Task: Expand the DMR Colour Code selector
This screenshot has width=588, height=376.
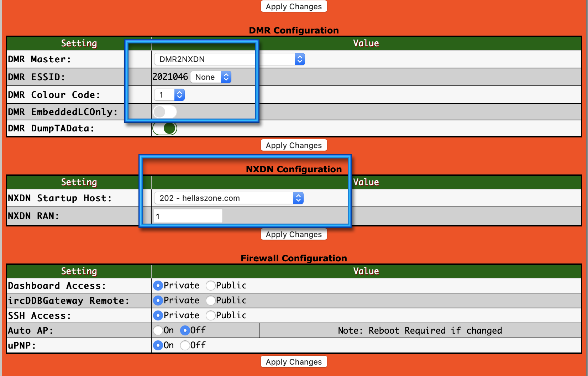Action: pyautogui.click(x=169, y=95)
